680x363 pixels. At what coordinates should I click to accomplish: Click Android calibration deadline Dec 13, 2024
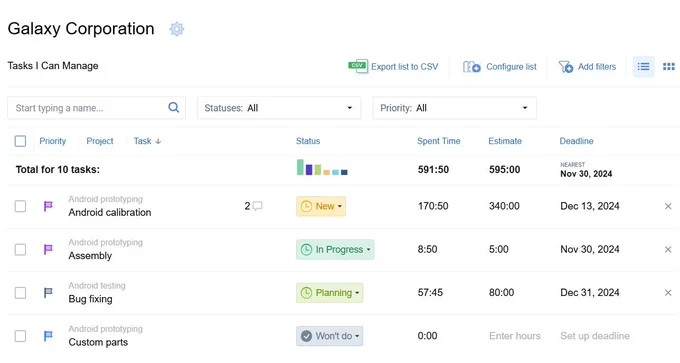(x=590, y=206)
